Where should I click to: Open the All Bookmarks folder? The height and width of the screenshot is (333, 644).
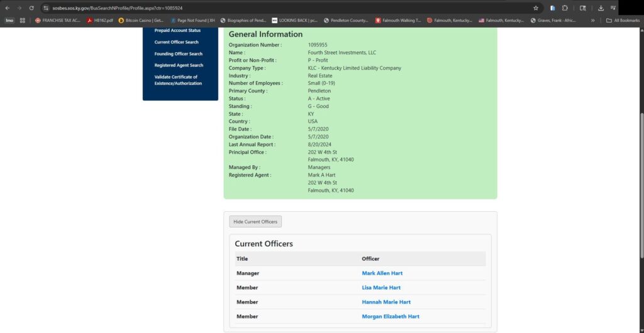click(x=623, y=20)
